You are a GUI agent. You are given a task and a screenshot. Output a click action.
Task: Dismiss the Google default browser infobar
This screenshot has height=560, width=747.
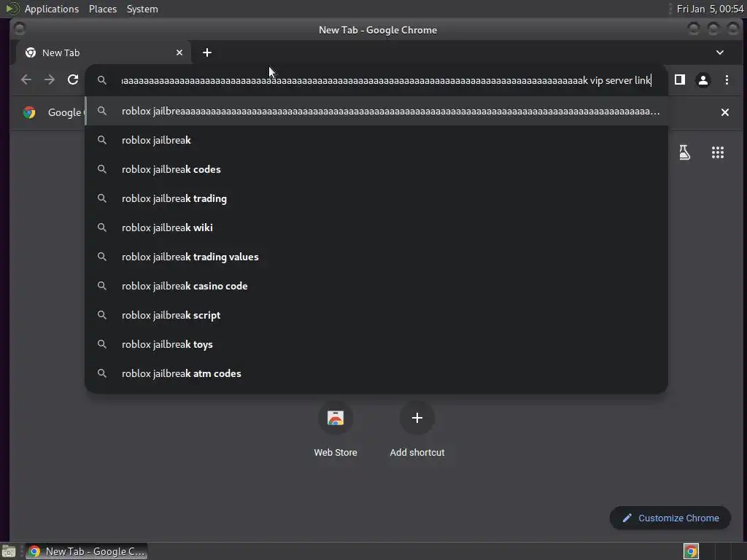(x=724, y=112)
